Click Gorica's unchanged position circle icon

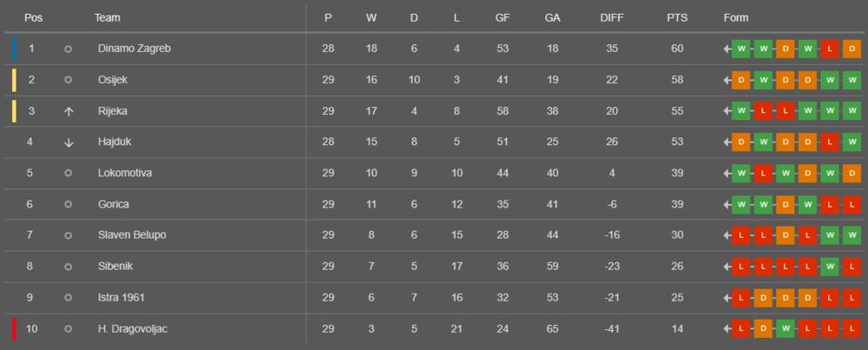pyautogui.click(x=69, y=204)
